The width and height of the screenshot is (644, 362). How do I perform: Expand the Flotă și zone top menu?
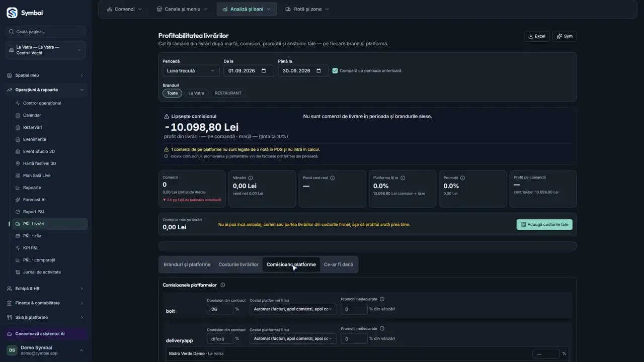307,9
